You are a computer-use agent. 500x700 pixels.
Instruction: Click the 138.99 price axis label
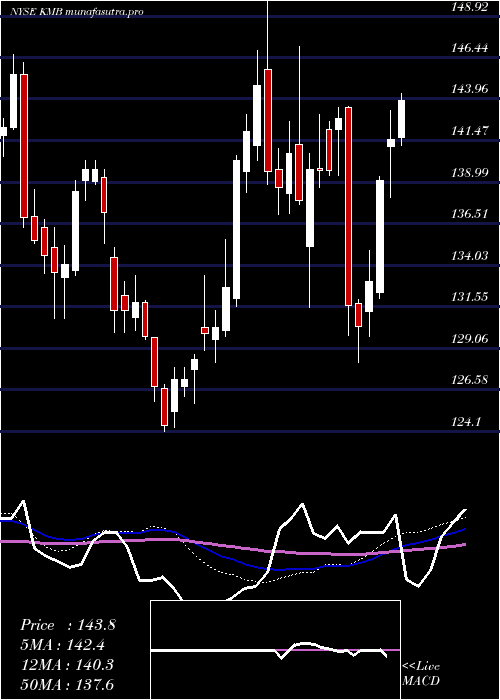point(469,173)
